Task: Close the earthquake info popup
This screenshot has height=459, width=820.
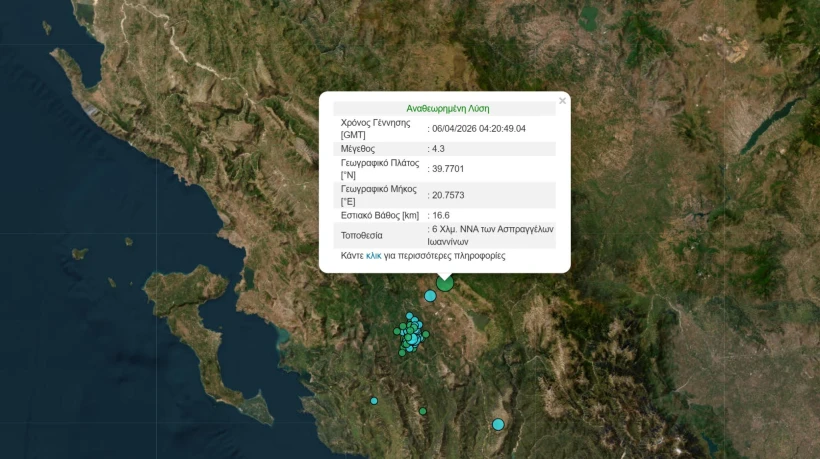Action: coord(562,101)
